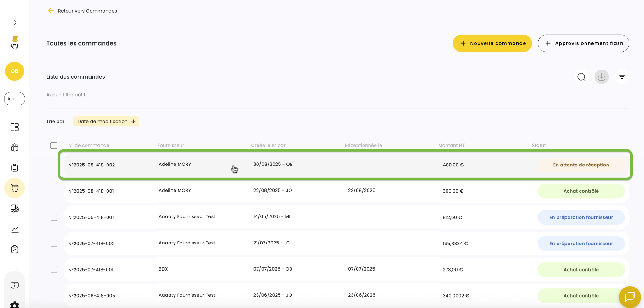Open the delivery truck icon
644x308 pixels.
tap(14, 209)
